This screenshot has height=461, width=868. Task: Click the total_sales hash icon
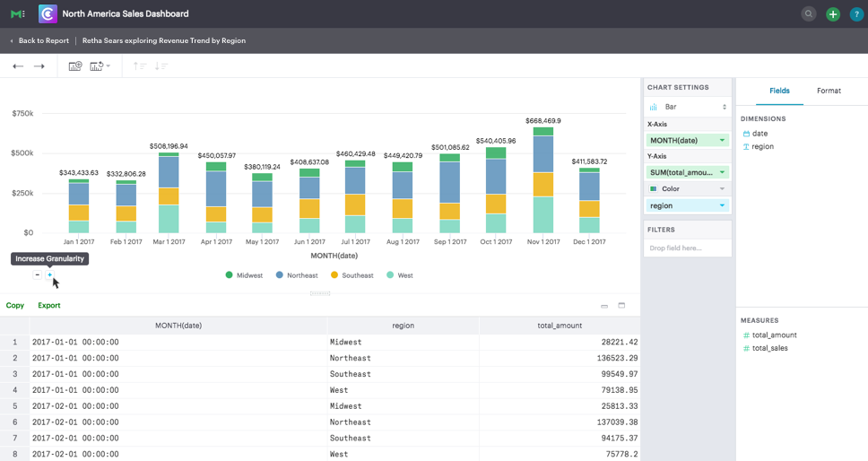746,348
